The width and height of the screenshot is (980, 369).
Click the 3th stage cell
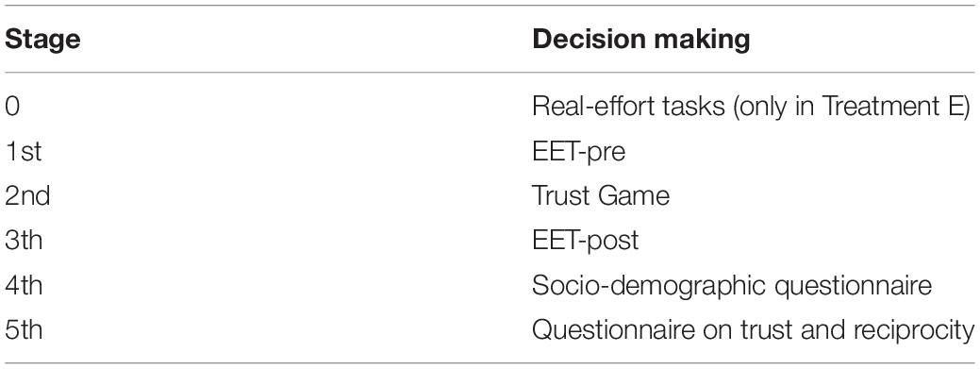coord(24,241)
